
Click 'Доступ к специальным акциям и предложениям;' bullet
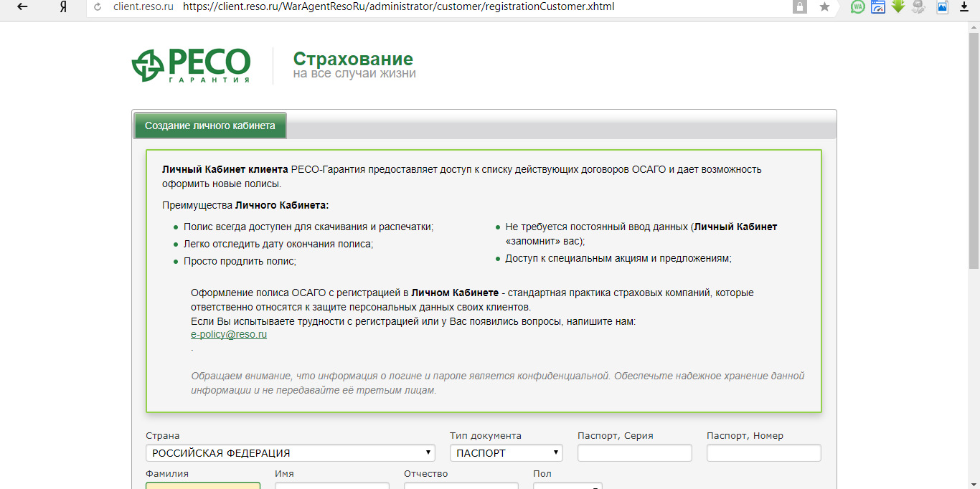[x=618, y=258]
